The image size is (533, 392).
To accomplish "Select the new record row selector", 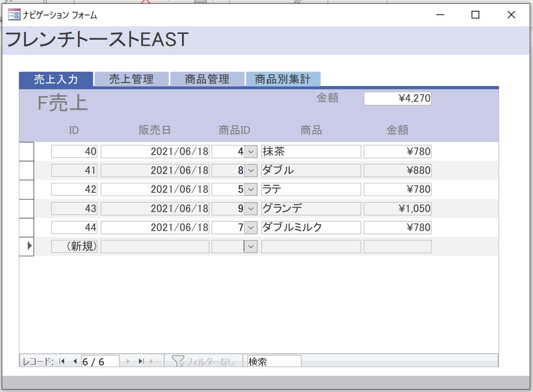I will point(27,246).
